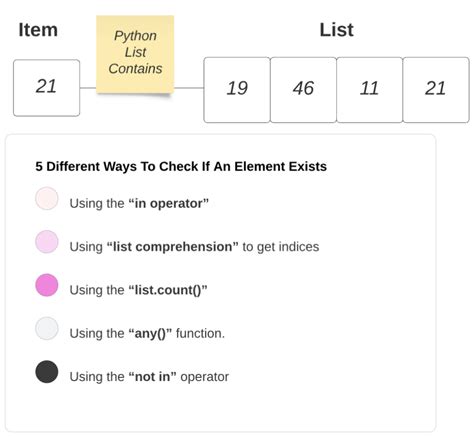Click the list cell with value 19
This screenshot has width=474, height=437.
237,90
